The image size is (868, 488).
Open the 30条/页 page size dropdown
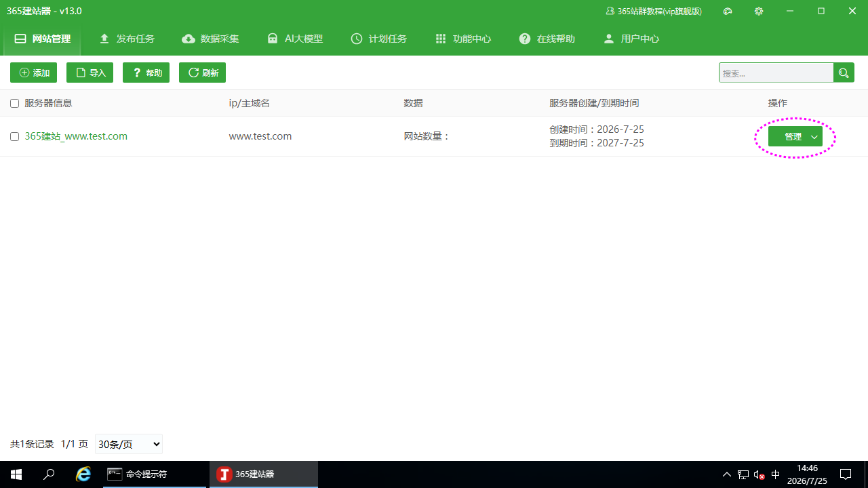[129, 444]
